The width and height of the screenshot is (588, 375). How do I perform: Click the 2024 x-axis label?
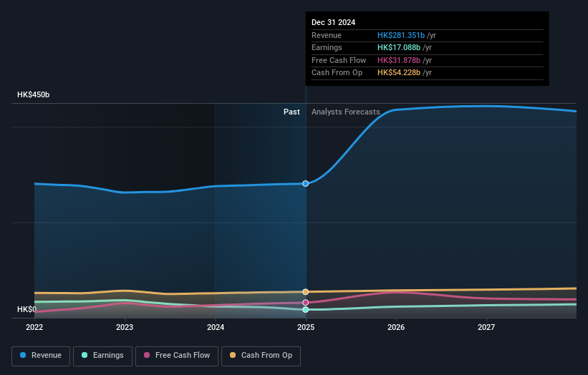(216, 327)
